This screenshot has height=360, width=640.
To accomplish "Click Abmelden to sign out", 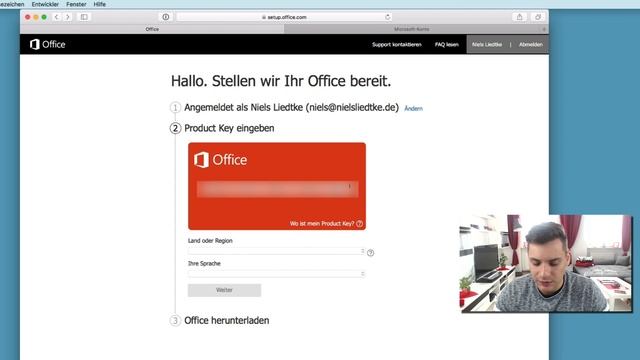I will (x=531, y=44).
